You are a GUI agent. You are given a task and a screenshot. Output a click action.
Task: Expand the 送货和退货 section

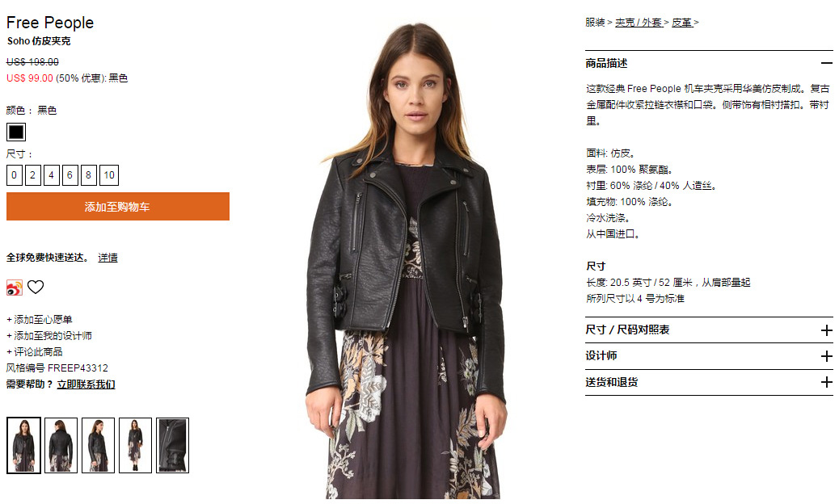(x=709, y=383)
